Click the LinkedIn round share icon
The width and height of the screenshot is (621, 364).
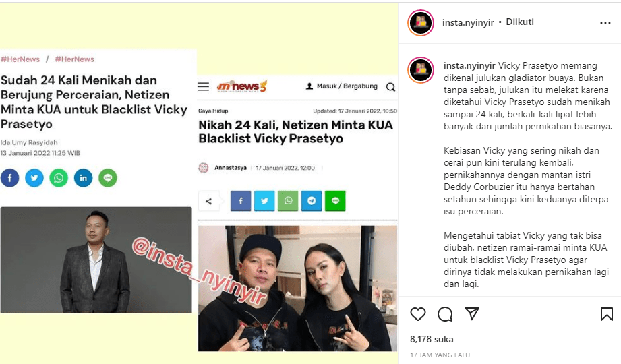pyautogui.click(x=83, y=178)
